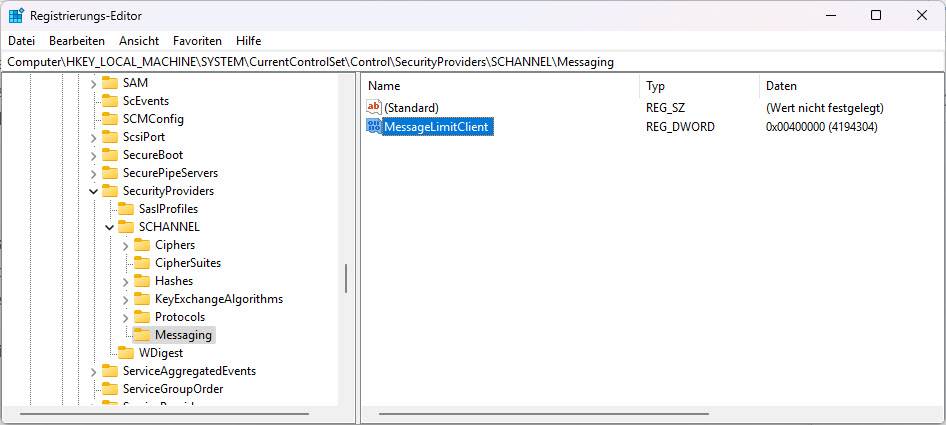Collapse the SecurityProviders tree node
This screenshot has height=425, width=946.
(x=93, y=191)
